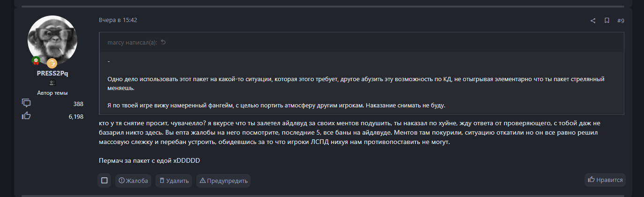The image size is (644, 197).
Task: Click the "marcy написал(а):" quote header
Action: point(132,42)
